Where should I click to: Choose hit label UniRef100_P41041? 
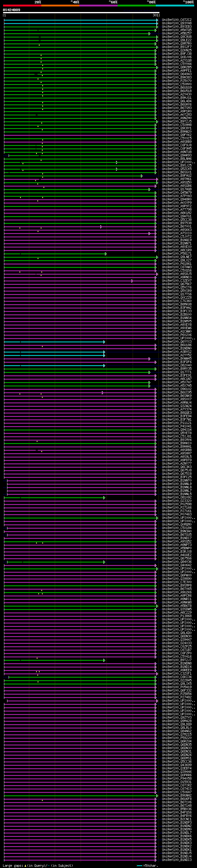177,426
